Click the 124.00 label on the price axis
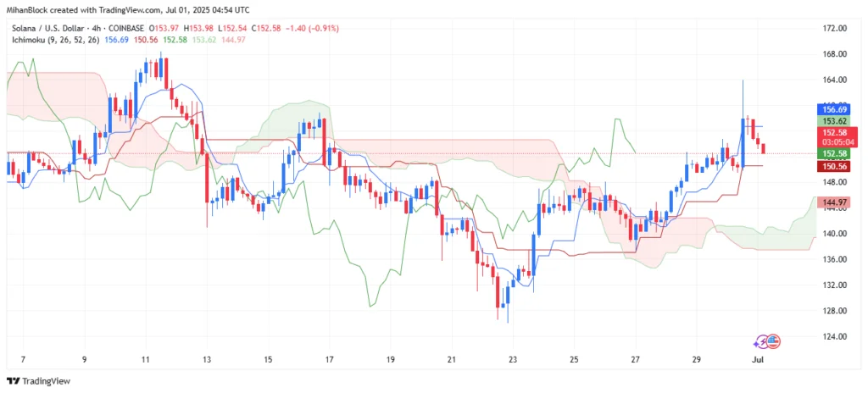Viewport: 868px width, 393px height. pyautogui.click(x=832, y=336)
